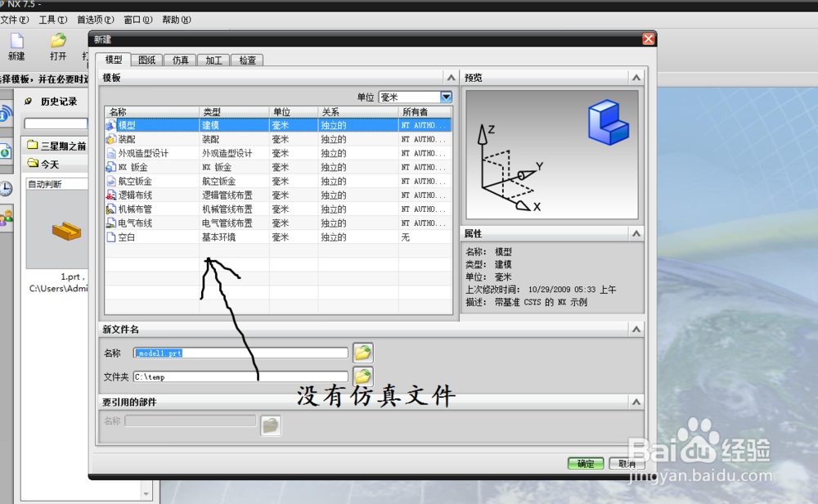Switch to the 图纸 tab
The height and width of the screenshot is (504, 818).
click(146, 59)
